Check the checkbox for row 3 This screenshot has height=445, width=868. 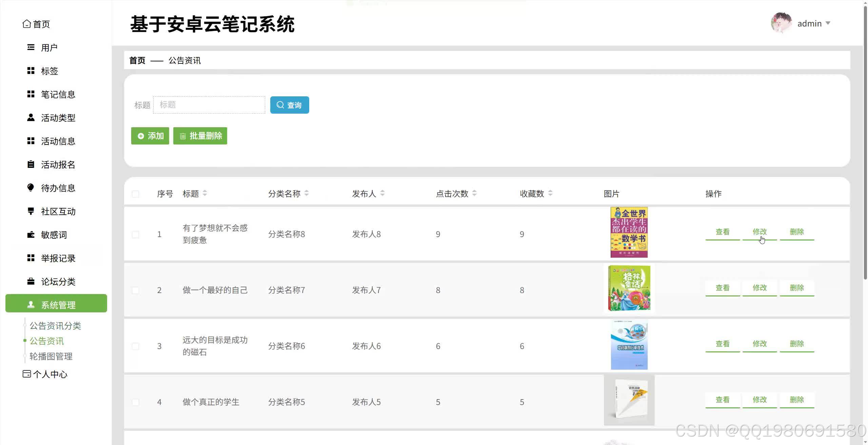point(135,346)
